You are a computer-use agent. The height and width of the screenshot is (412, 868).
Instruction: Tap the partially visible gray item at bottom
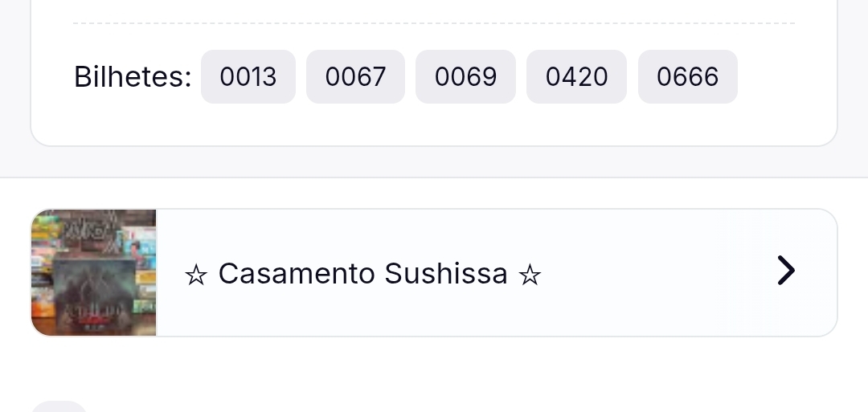[x=59, y=406]
